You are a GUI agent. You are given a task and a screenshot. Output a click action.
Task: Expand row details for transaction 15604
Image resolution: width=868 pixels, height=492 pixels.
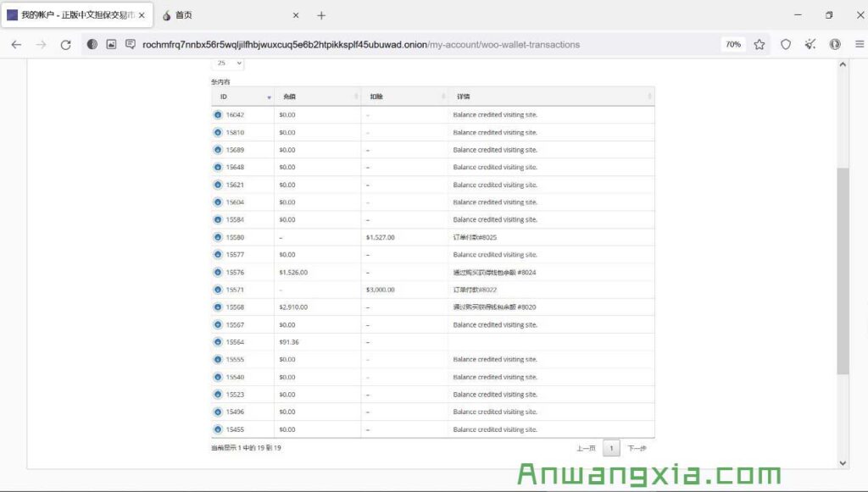[218, 202]
